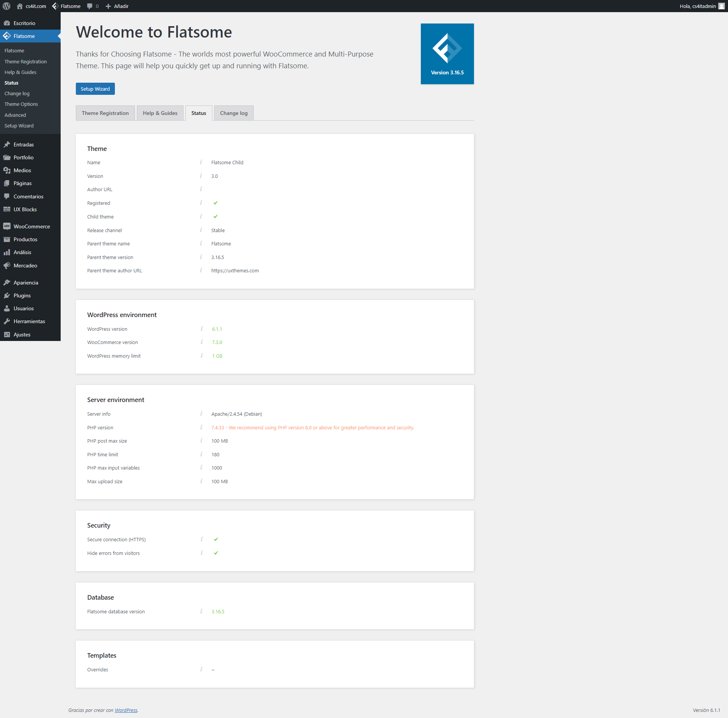
Task: Open the Añadir new content menu
Action: [117, 6]
